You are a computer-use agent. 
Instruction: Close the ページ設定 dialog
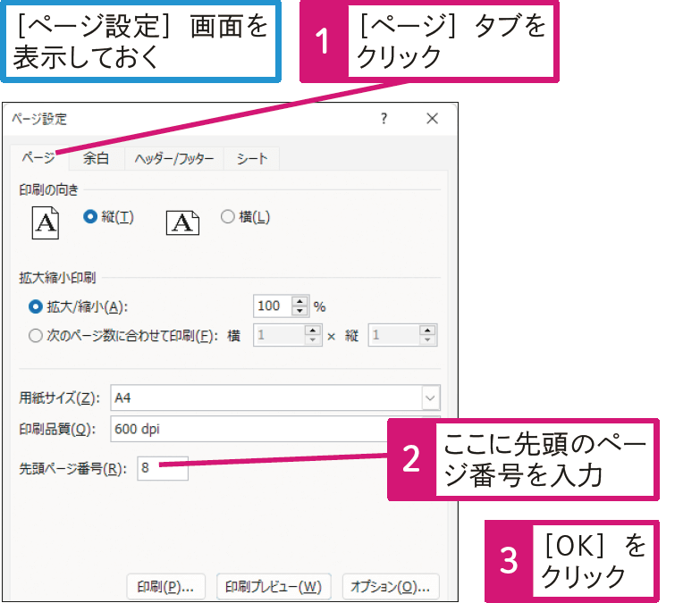click(x=432, y=119)
